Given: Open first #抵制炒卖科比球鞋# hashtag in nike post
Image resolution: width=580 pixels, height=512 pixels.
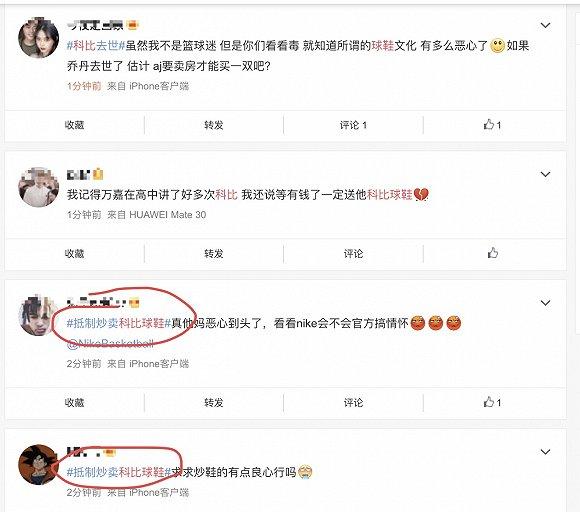Looking at the screenshot, I should coord(119,323).
